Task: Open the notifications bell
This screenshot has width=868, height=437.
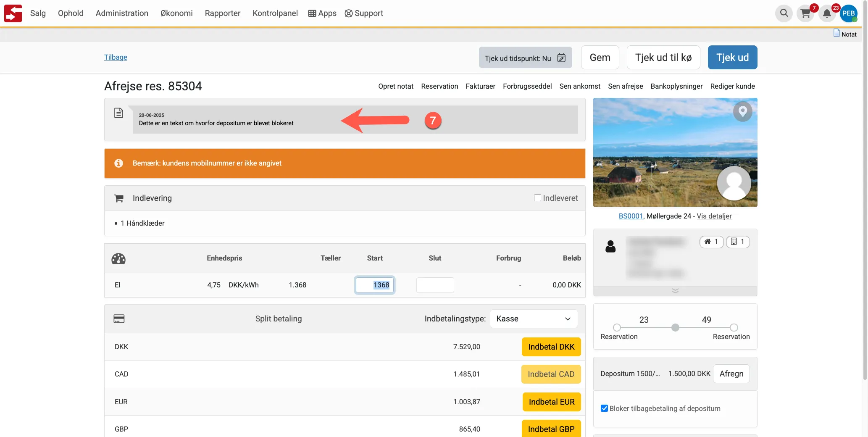Action: (x=827, y=13)
